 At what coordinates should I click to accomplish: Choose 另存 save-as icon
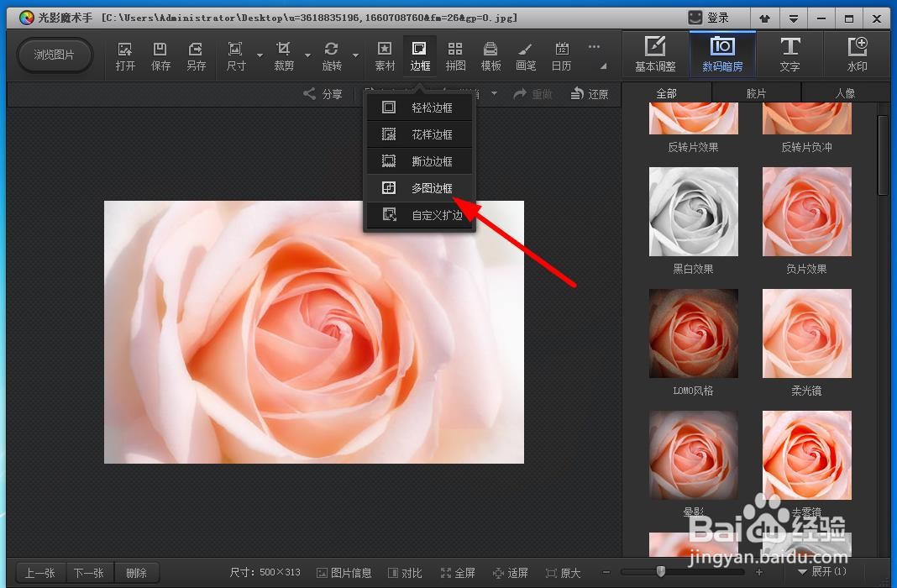(x=197, y=56)
